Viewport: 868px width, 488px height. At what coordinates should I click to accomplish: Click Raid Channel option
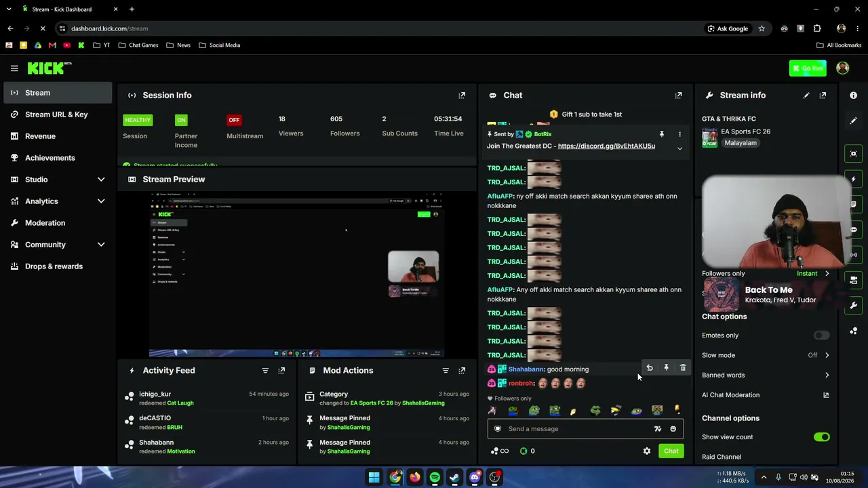tap(722, 457)
